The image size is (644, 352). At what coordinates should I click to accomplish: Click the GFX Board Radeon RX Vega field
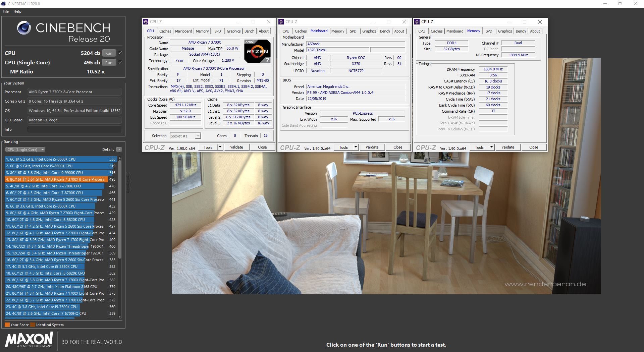coord(74,120)
